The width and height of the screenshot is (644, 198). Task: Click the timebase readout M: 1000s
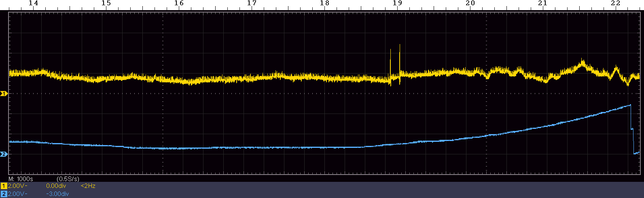(x=21, y=179)
